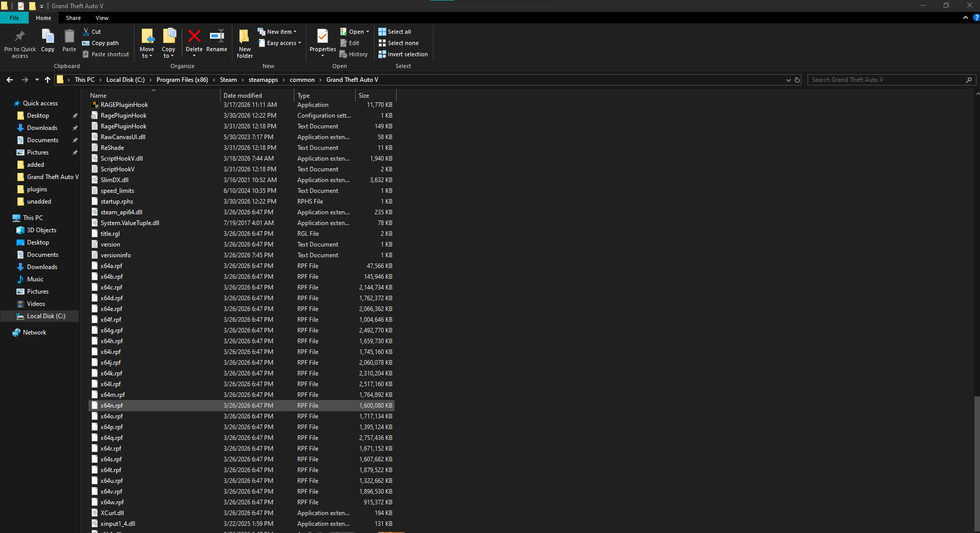Click Paste shortcut in ribbon
Screen dimensions: 980x533
[106, 54]
